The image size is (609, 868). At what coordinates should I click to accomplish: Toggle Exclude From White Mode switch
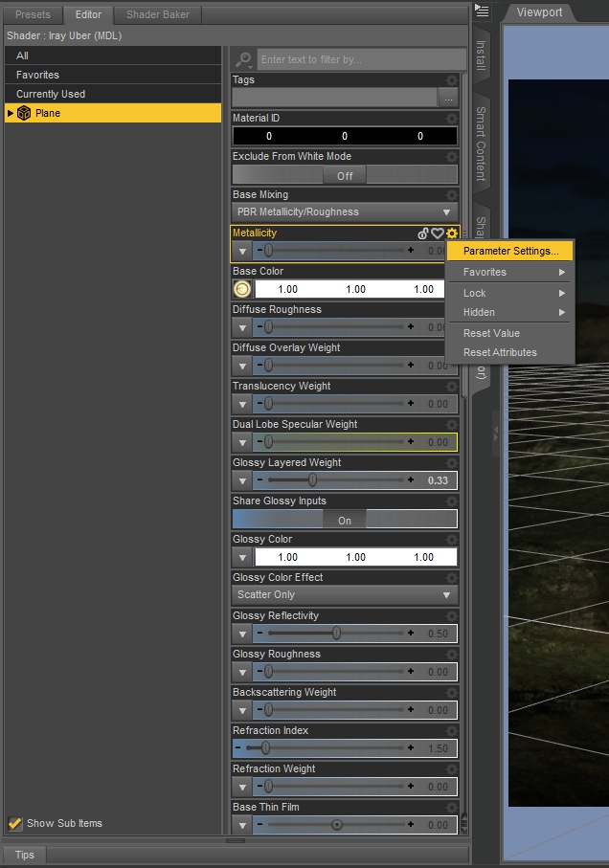click(x=345, y=175)
